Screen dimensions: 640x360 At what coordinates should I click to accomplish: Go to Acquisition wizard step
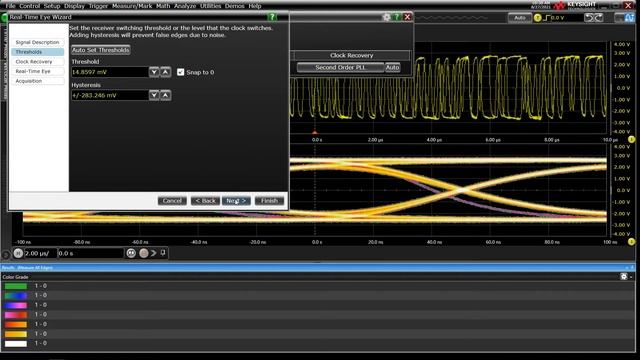coord(38,81)
